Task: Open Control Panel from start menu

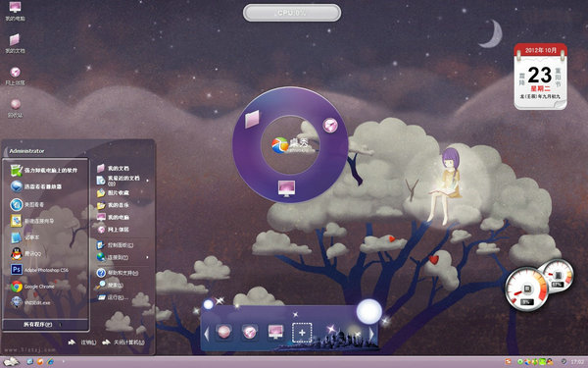Action: coord(116,245)
